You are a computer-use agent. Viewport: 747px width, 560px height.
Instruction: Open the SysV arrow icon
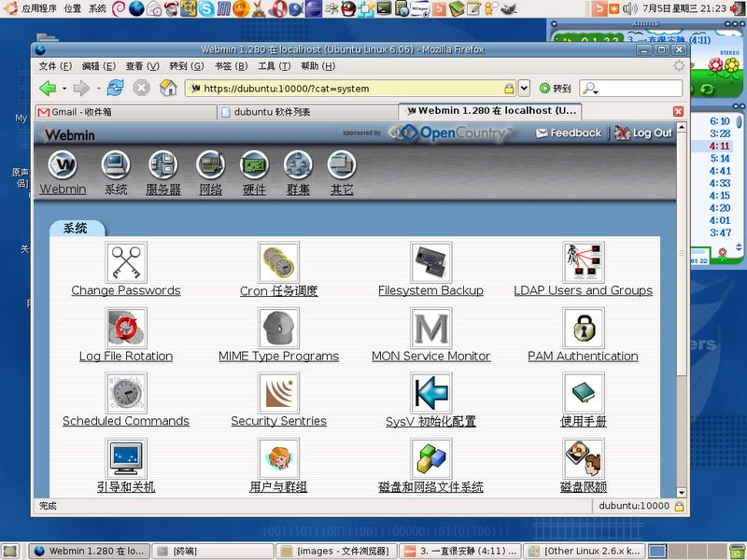click(430, 393)
